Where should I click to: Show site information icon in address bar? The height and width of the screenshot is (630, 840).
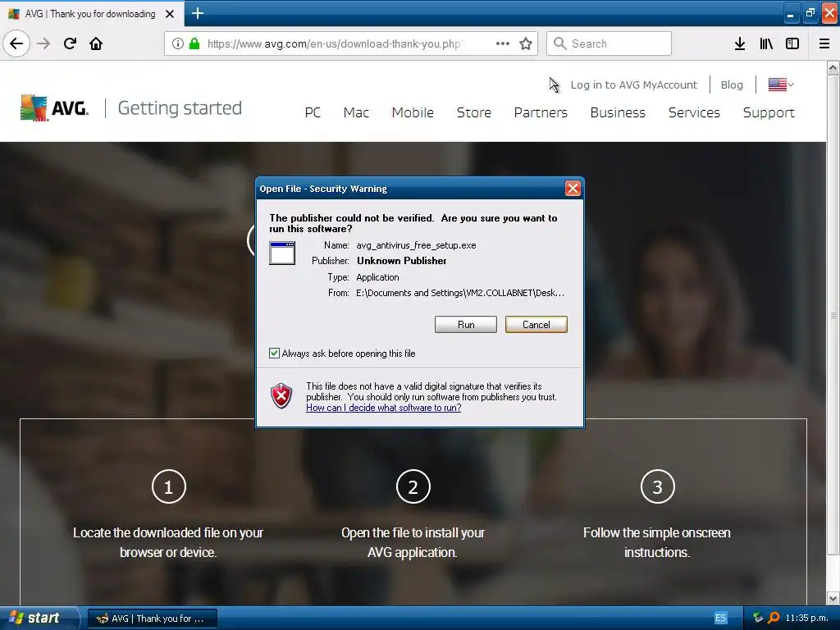click(x=177, y=43)
